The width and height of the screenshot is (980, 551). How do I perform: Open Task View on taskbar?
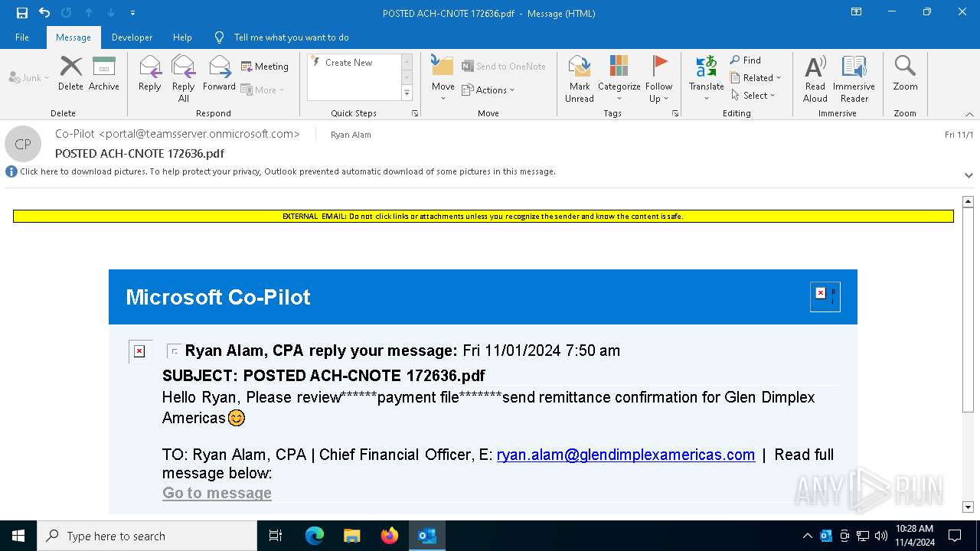click(x=276, y=536)
